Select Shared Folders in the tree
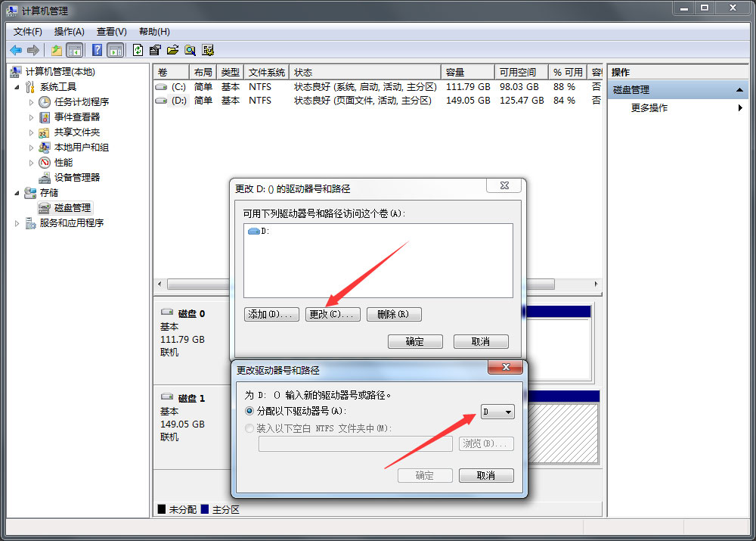The width and height of the screenshot is (756, 541). 76,132
